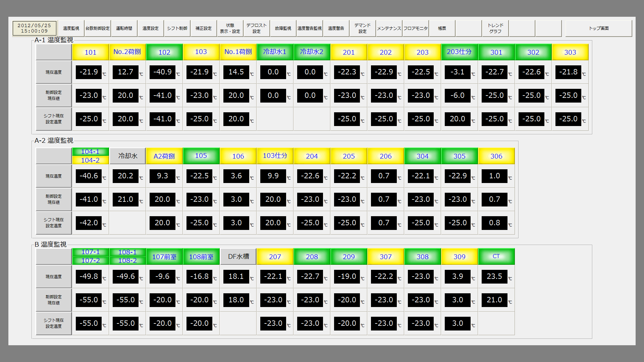Click 104-1 shift setpoint -42.0

tap(89, 223)
